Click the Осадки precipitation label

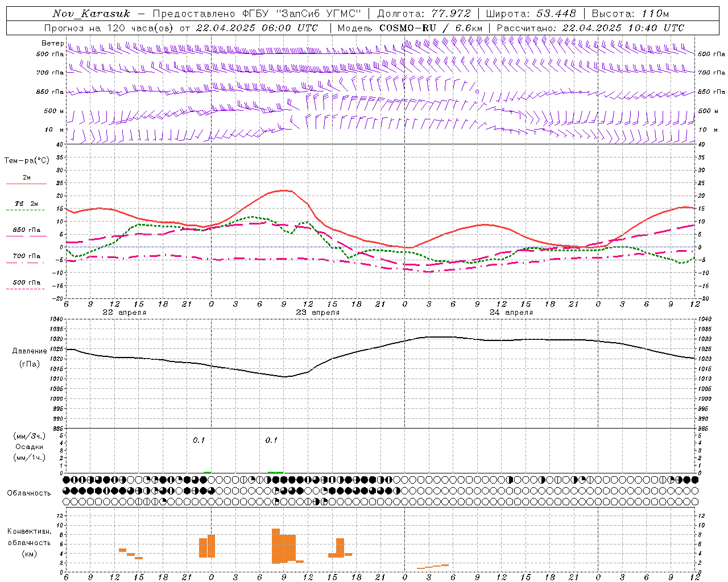click(x=29, y=447)
